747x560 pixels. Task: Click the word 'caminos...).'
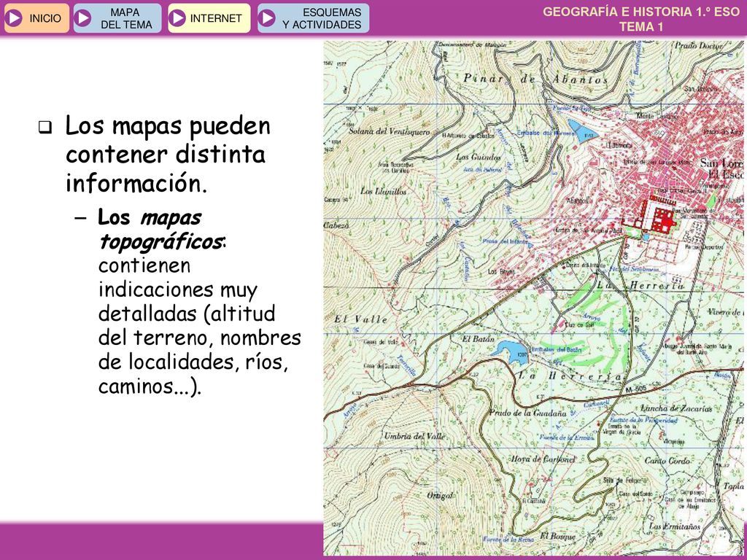[x=150, y=386]
